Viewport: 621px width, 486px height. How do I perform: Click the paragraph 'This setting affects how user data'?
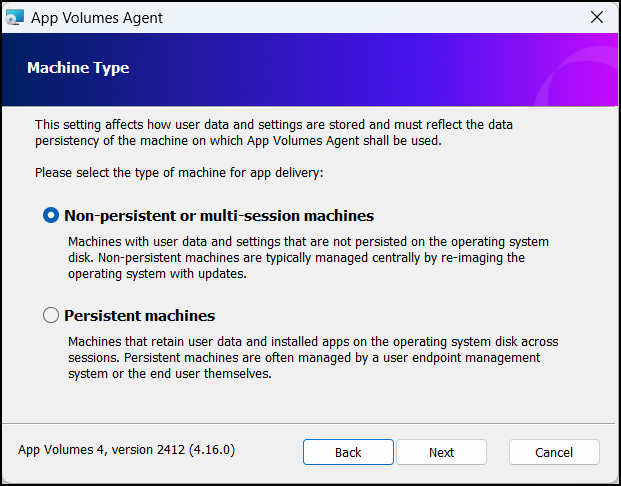coord(274,133)
